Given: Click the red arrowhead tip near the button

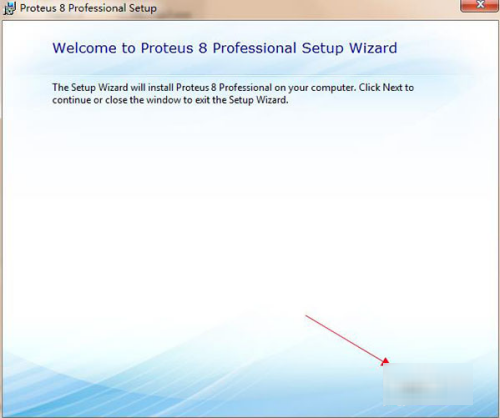Looking at the screenshot, I should coord(385,362).
